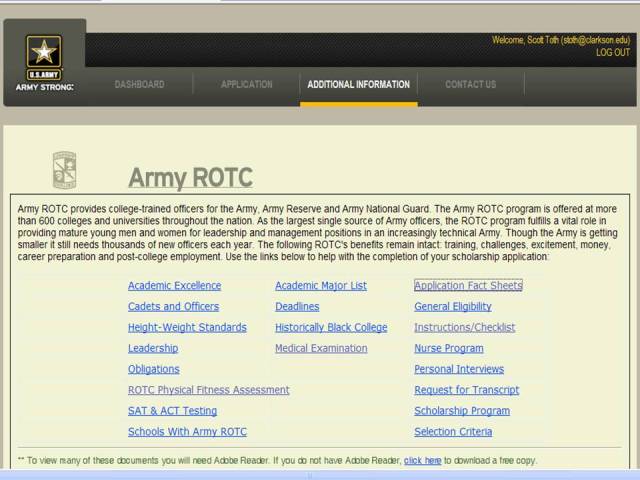View Height-Weight Standards document
This screenshot has height=480, width=640.
187,328
